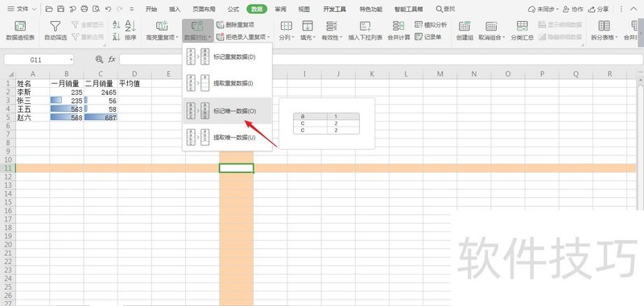Open the PivotTable (数据透视表) tool
The height and width of the screenshot is (306, 644).
20,27
